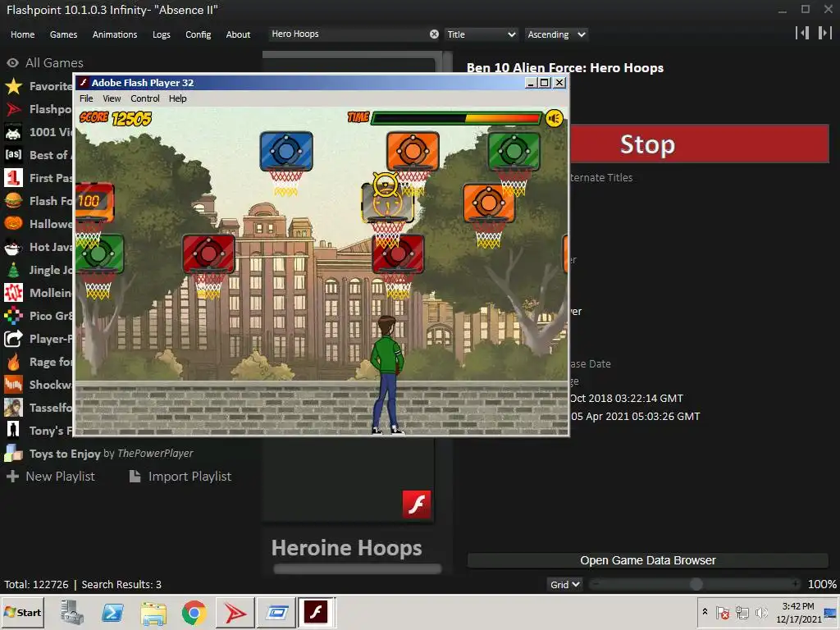Click the system tray volume speaker icon
Screen dimensions: 840x630
[761, 612]
